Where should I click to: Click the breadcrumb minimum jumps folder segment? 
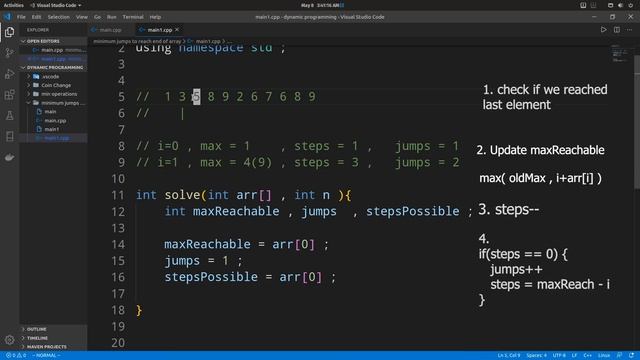click(137, 41)
